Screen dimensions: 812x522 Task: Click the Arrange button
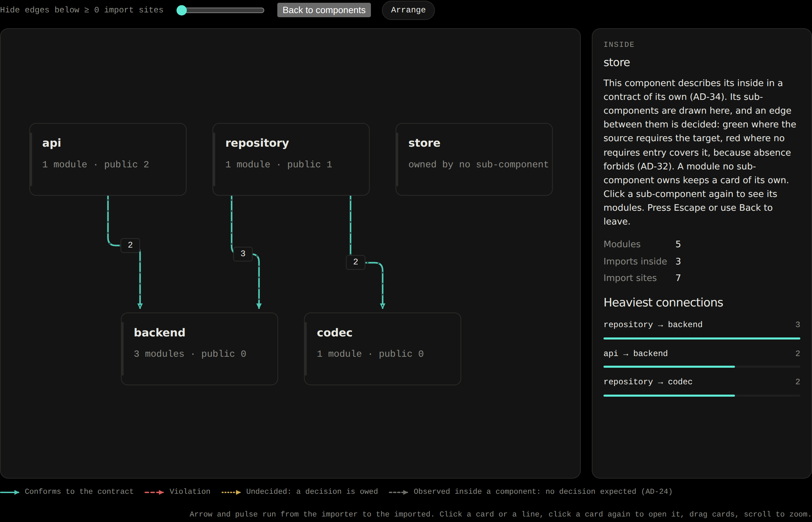coord(408,10)
